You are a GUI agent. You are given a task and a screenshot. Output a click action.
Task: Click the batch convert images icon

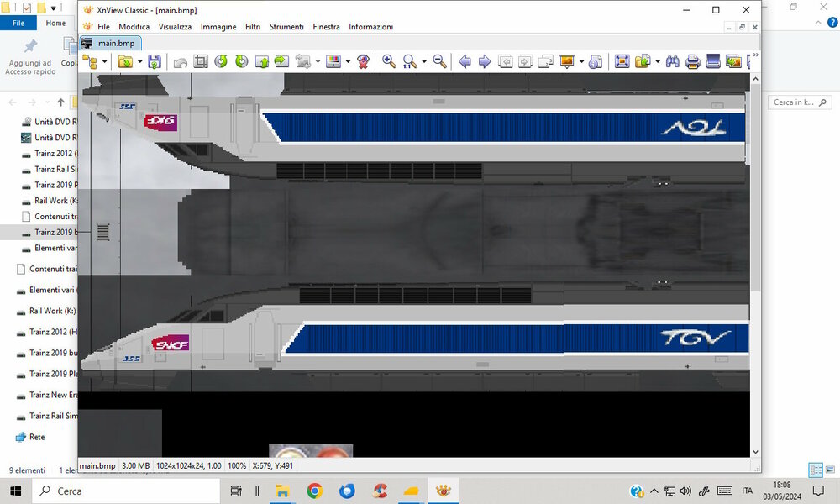click(733, 61)
